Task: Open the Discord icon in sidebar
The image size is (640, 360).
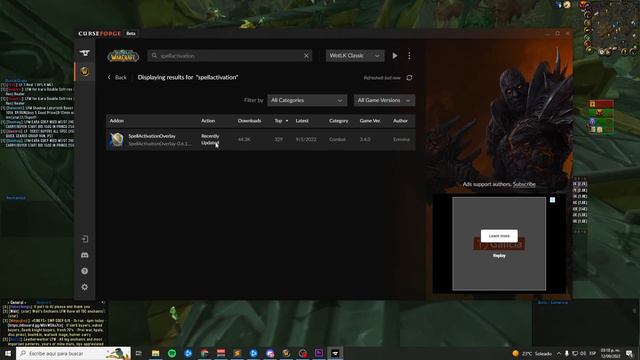Action: [x=84, y=255]
